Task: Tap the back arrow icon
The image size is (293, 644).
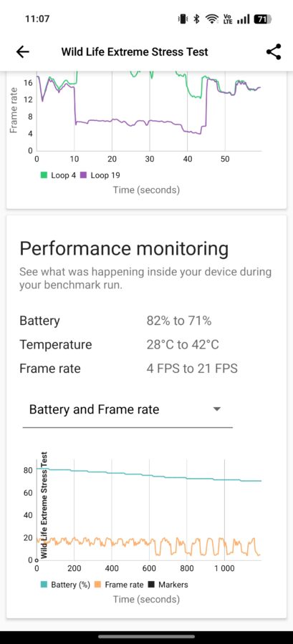Action: (x=23, y=52)
